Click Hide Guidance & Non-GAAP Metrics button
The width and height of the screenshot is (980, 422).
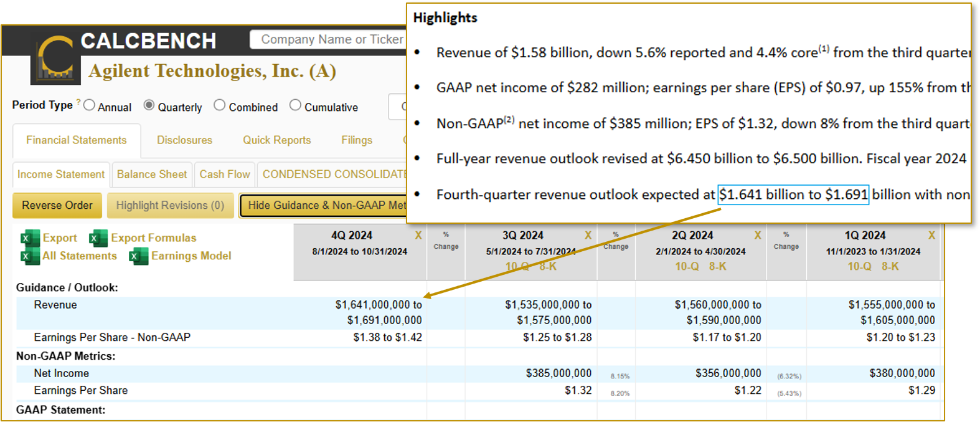324,206
